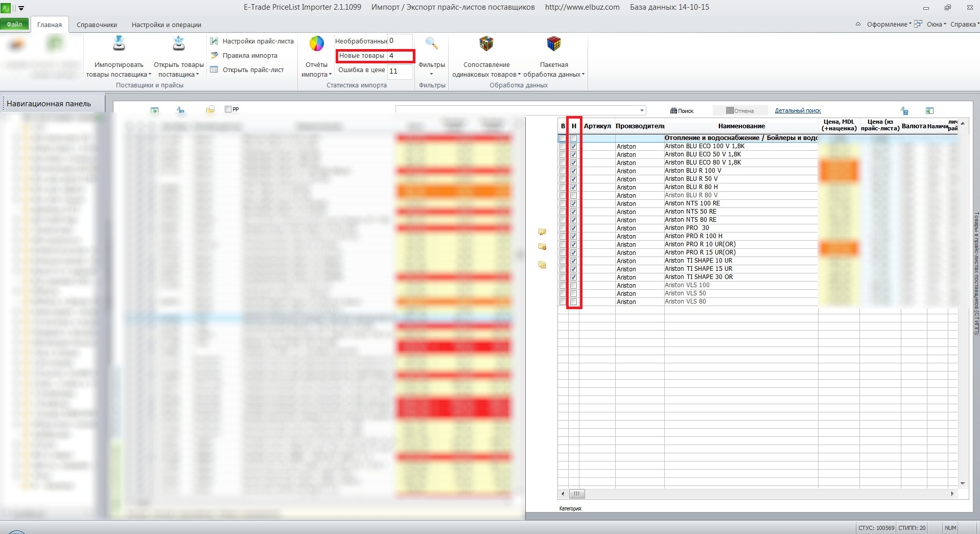
Task: Open the Пакетная обработка данных dropdown
Action: click(554, 69)
